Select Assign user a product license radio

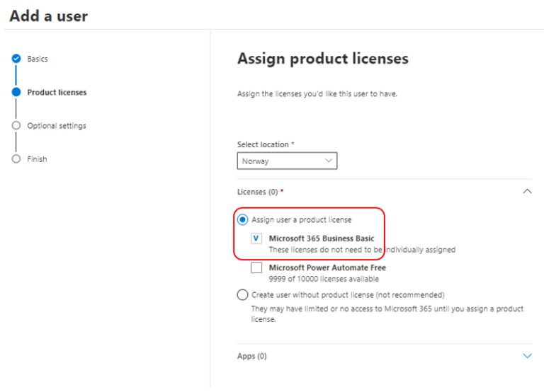click(x=242, y=219)
